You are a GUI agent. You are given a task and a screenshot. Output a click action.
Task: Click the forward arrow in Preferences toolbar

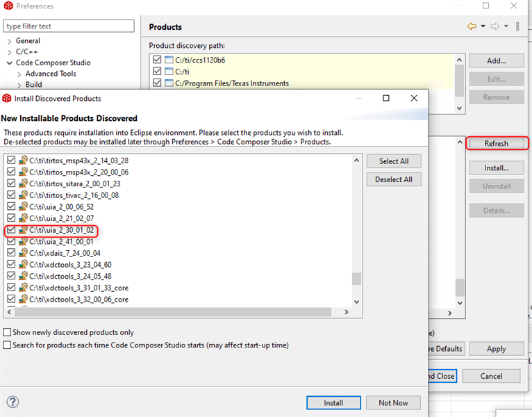coord(494,26)
